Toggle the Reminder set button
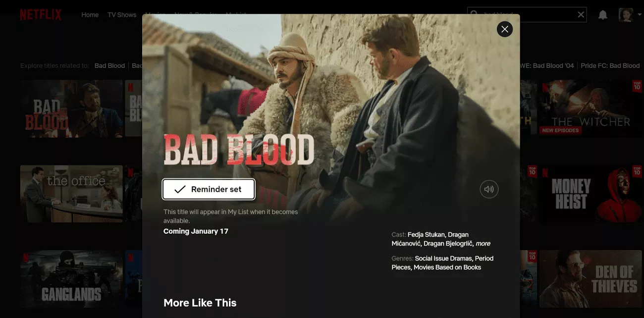The width and height of the screenshot is (644, 318). point(209,189)
